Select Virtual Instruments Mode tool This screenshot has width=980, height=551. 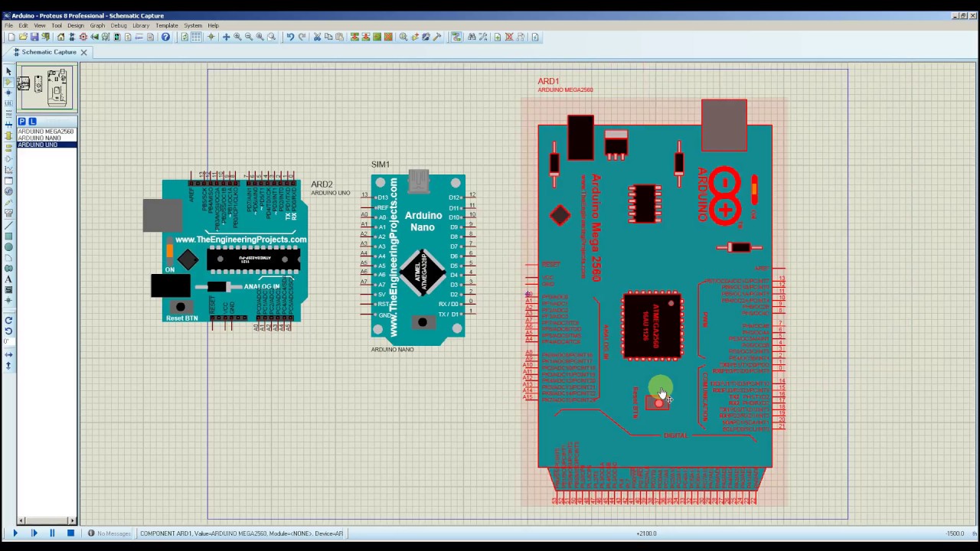coord(8,212)
